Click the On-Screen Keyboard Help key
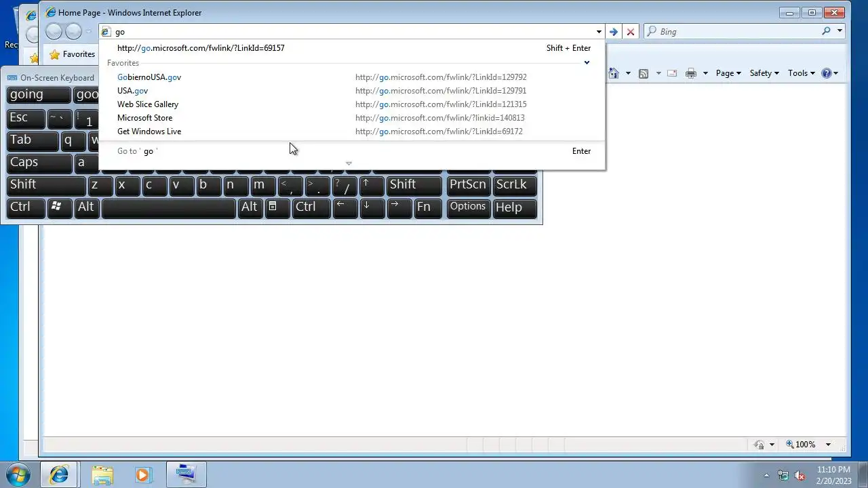 pos(515,207)
